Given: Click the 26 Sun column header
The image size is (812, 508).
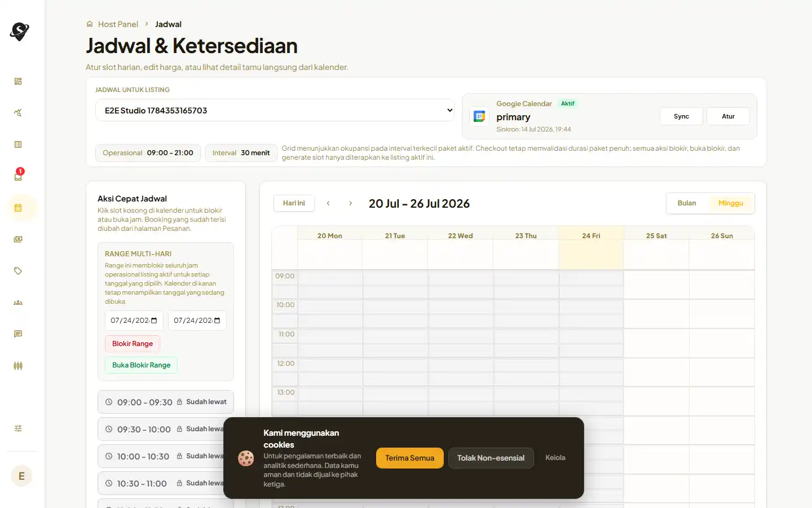Looking at the screenshot, I should click(722, 235).
